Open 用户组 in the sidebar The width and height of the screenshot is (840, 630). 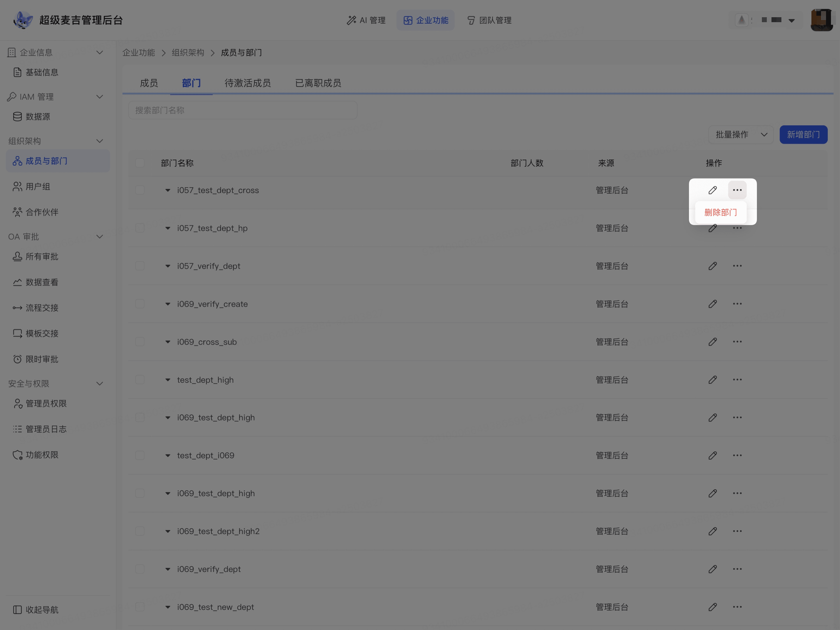click(58, 187)
